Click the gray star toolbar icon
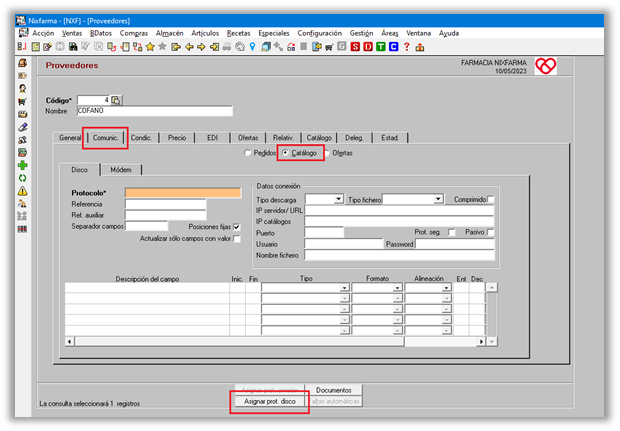 pyautogui.click(x=162, y=47)
